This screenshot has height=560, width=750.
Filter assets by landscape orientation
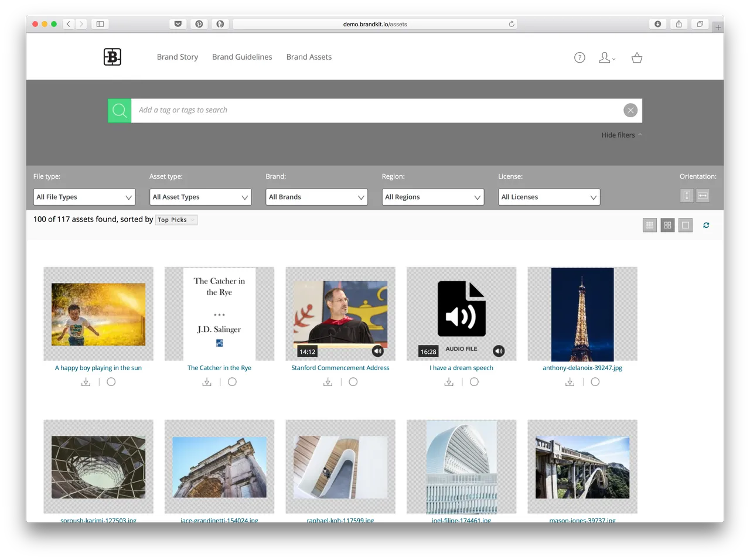coord(703,195)
